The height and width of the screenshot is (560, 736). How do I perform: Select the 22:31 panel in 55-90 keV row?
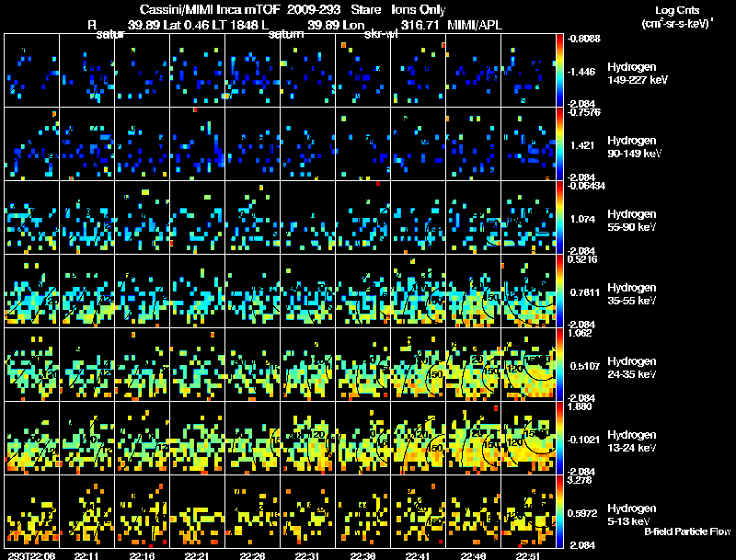[307, 218]
